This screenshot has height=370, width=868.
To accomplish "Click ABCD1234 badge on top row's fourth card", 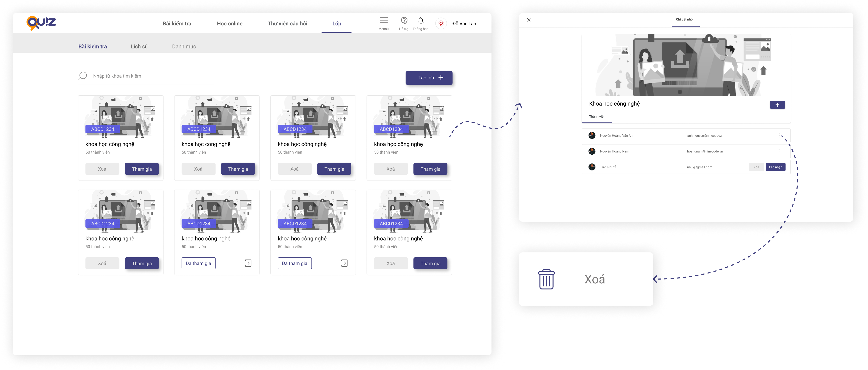I will (391, 129).
